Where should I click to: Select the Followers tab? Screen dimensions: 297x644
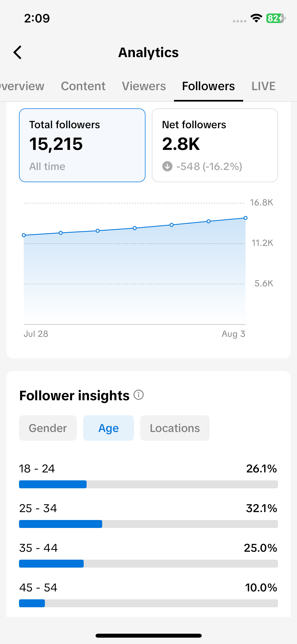209,86
